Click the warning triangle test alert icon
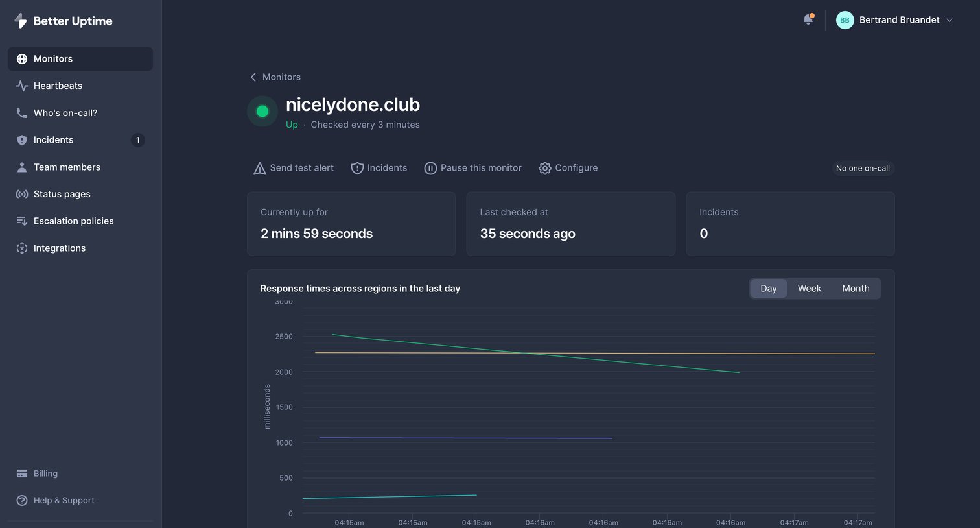This screenshot has width=980, height=528. point(259,169)
